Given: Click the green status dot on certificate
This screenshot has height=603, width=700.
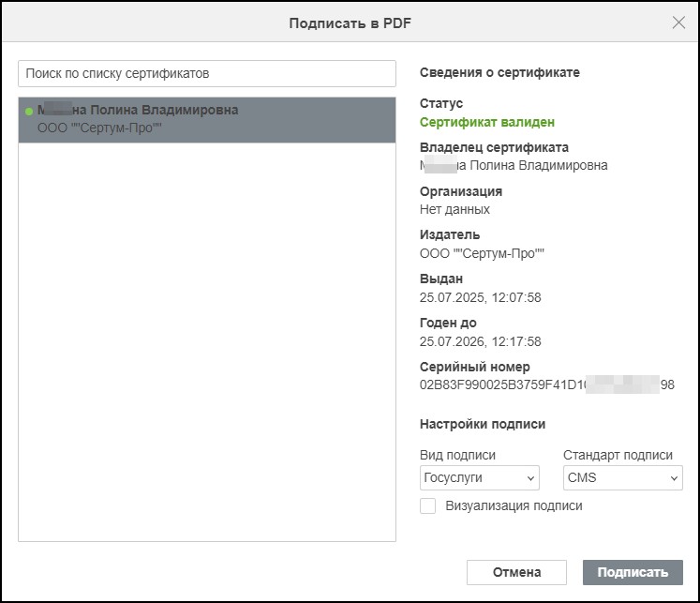Looking at the screenshot, I should coord(29,112).
